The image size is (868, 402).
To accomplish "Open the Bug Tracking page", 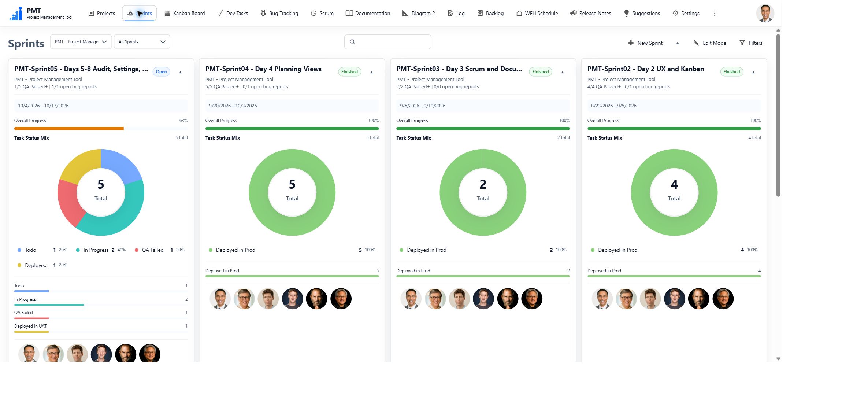I will pyautogui.click(x=279, y=13).
